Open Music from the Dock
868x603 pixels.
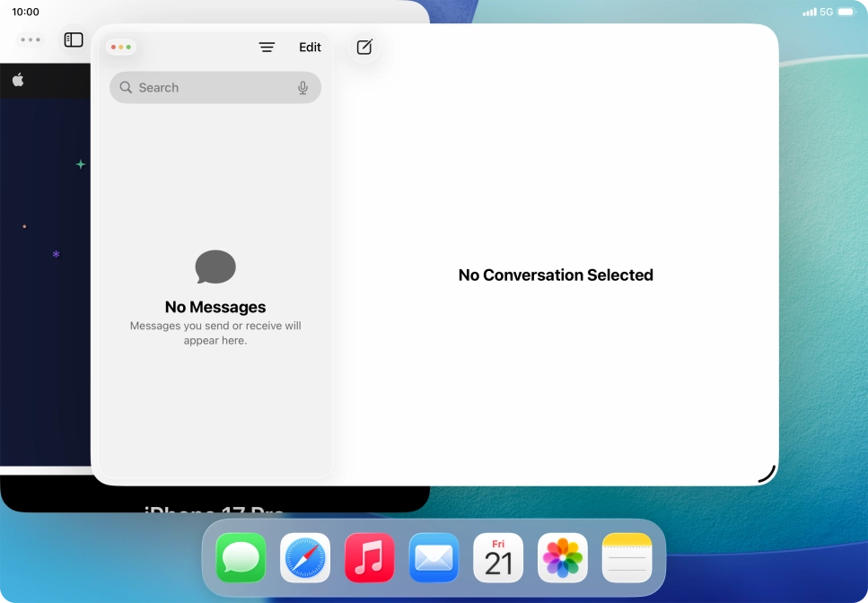click(x=369, y=557)
